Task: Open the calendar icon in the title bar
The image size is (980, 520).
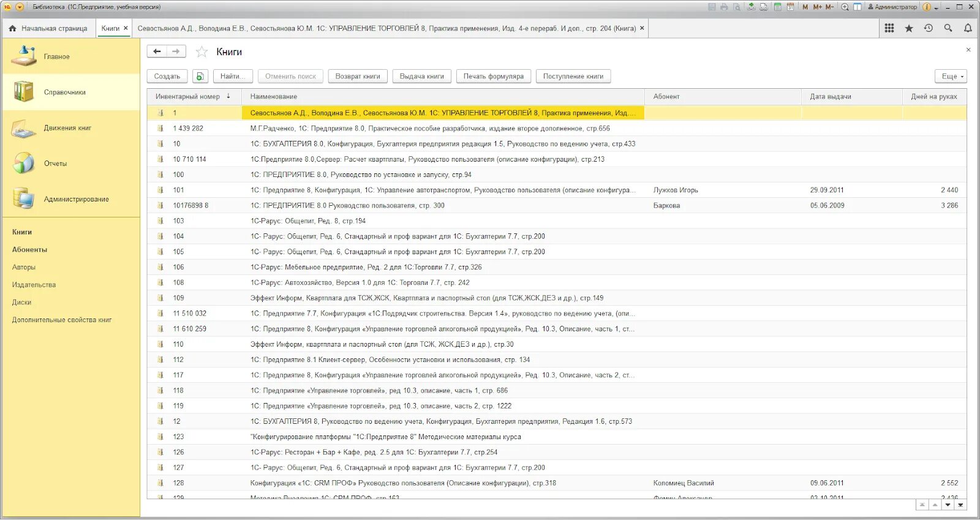Action: pos(790,7)
